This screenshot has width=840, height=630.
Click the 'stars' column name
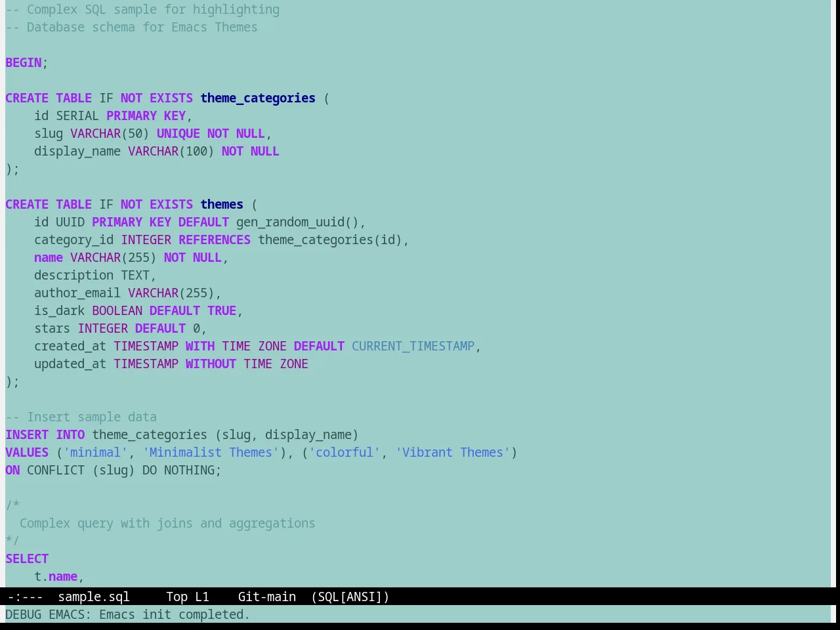52,328
